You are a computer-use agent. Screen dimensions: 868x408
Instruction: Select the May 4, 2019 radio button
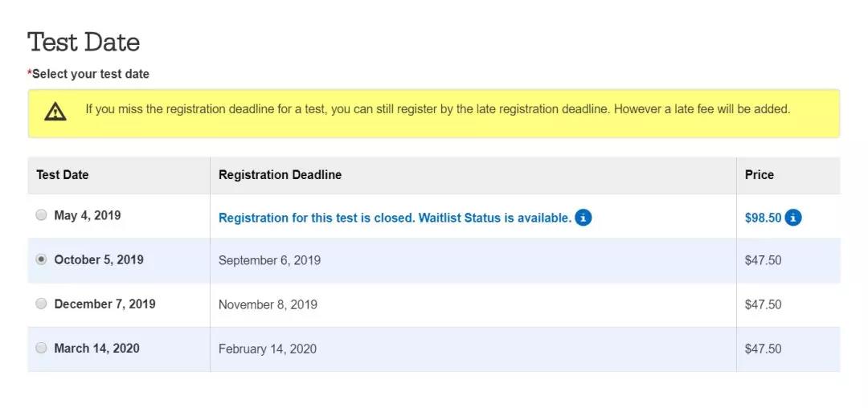pyautogui.click(x=42, y=215)
